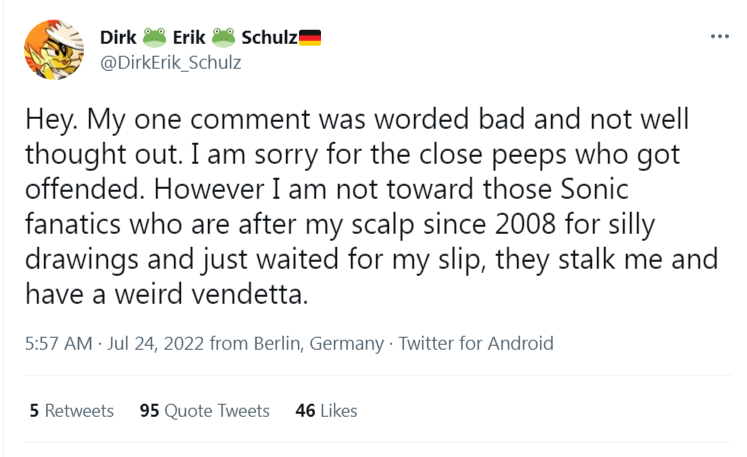This screenshot has height=457, width=747.
Task: Open the profile avatar picture
Action: [x=54, y=50]
